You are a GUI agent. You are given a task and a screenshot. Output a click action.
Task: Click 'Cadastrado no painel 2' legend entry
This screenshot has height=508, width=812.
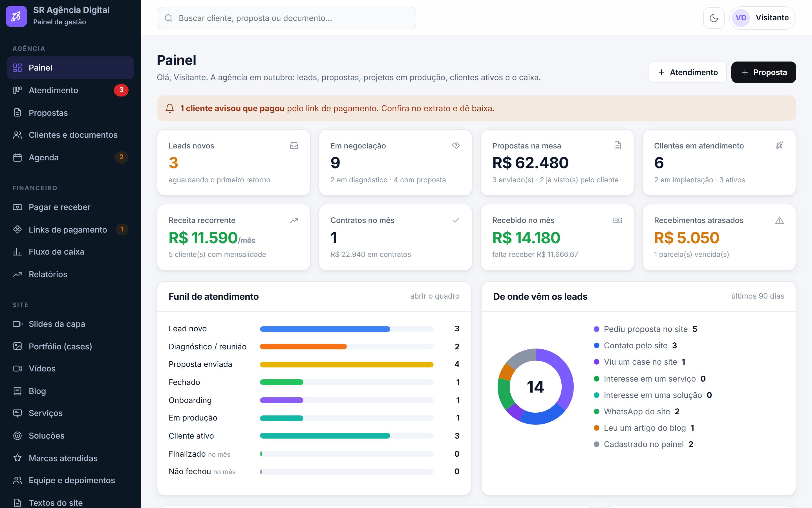[x=644, y=444]
